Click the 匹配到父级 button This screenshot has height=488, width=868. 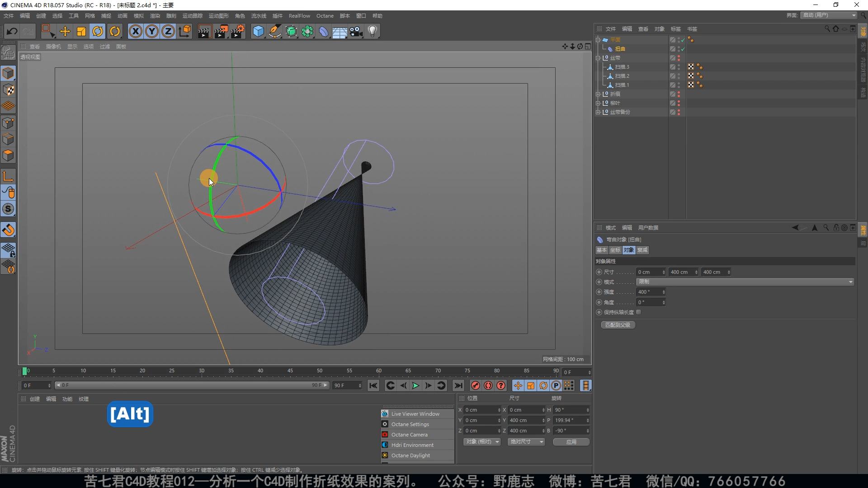coord(618,325)
